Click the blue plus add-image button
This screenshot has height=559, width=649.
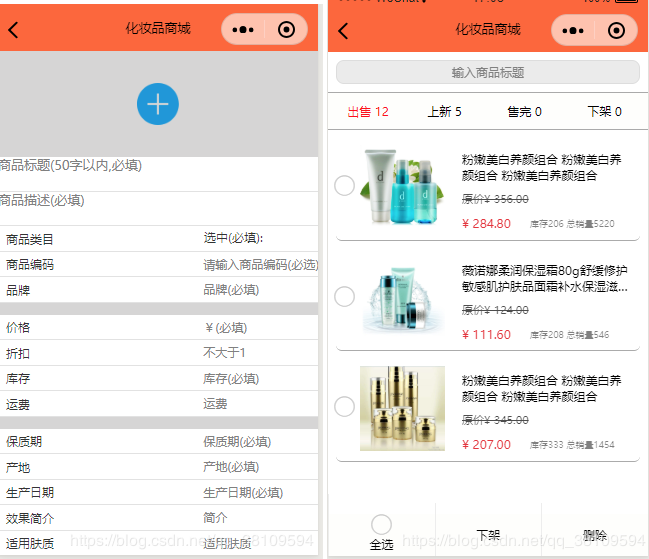pyautogui.click(x=158, y=104)
